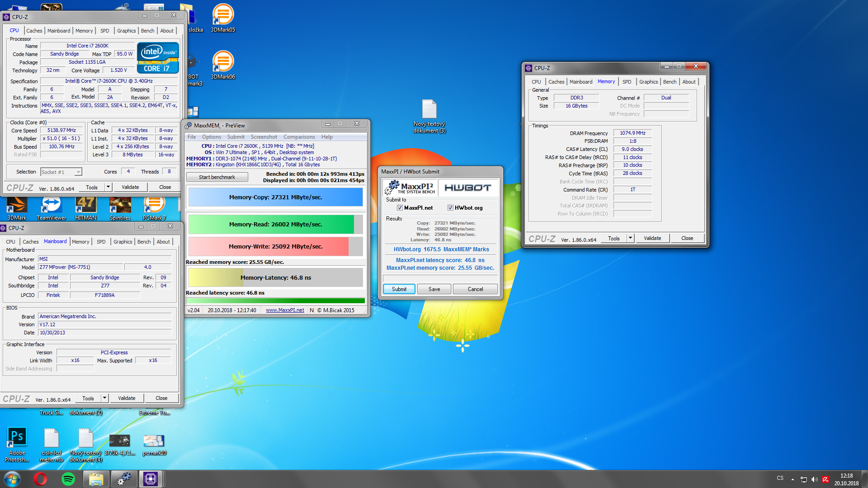The image size is (868, 488).
Task: Click the DRAM Frequency 1074.9 MHz value
Action: pyautogui.click(x=632, y=133)
